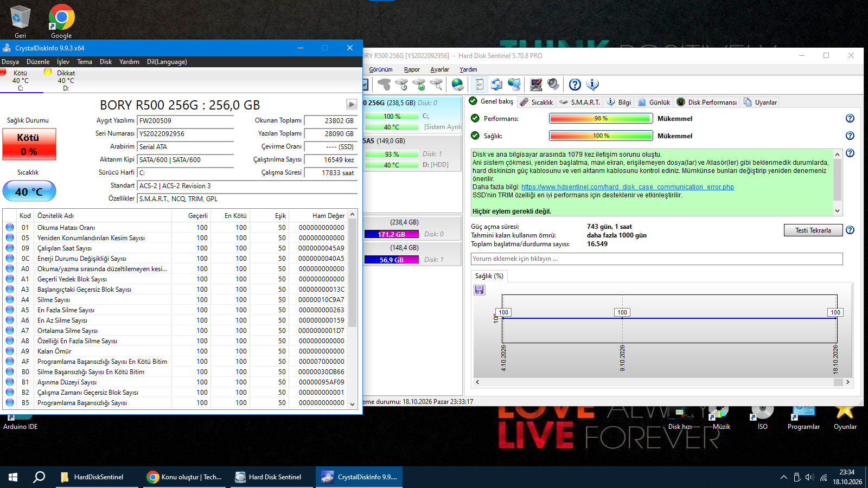The image size is (868, 488).
Task: Click the disk-with-clock icon in Hard Disk Sentinel toolbar
Action: tap(401, 85)
